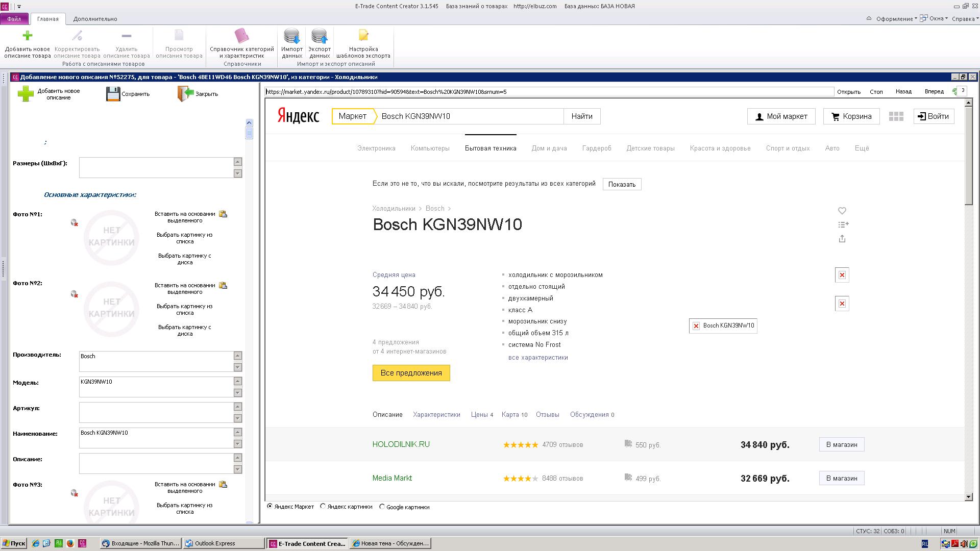Open the Оформление dropdown
This screenshot has height=551, width=980.
pos(896,19)
